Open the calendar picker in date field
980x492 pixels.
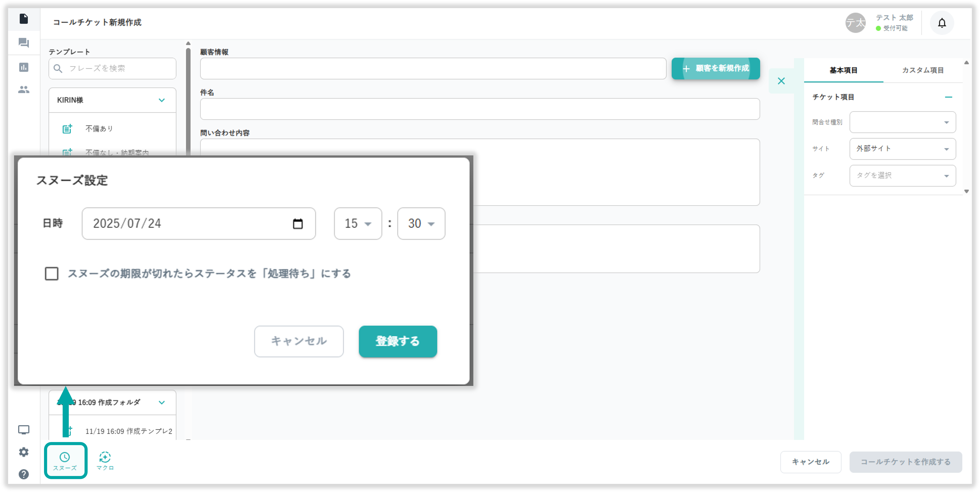297,224
